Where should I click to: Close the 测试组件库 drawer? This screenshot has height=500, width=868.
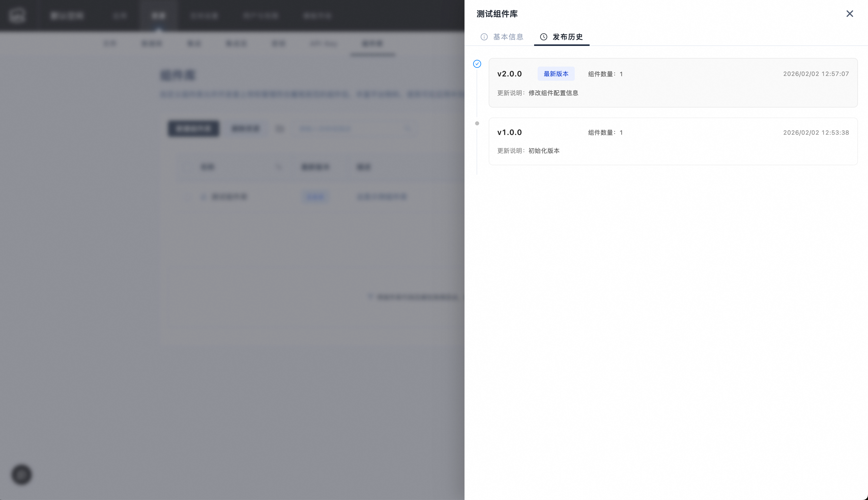(850, 14)
